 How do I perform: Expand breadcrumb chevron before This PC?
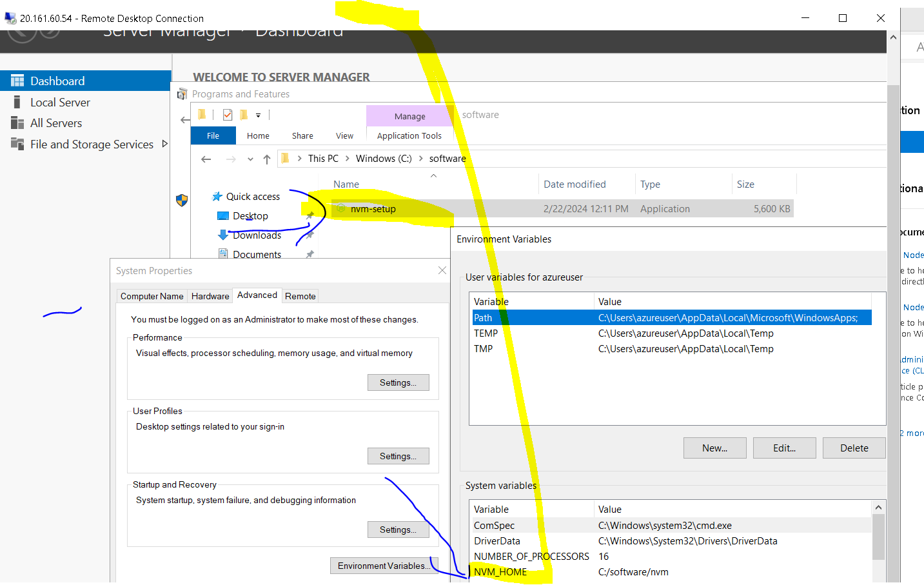pyautogui.click(x=300, y=158)
